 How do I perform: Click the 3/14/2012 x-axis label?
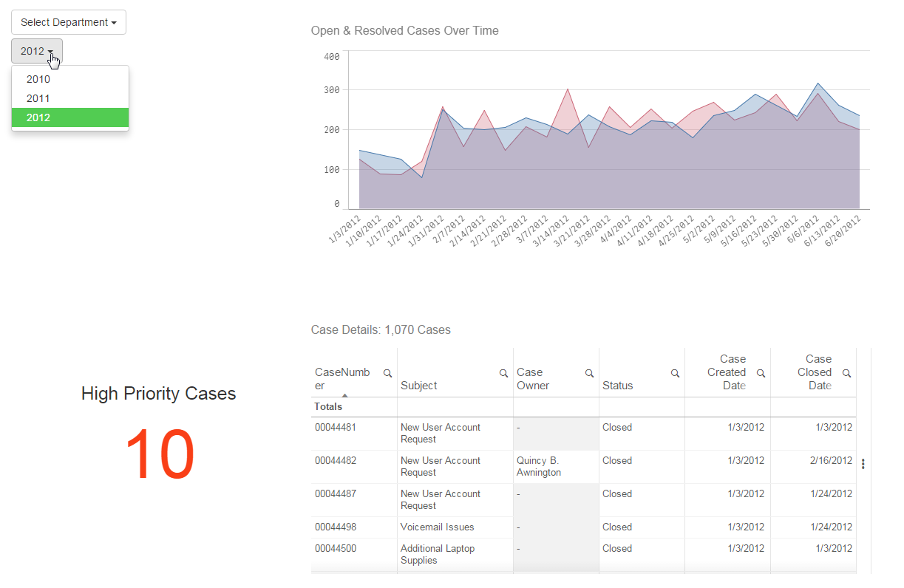tap(554, 230)
